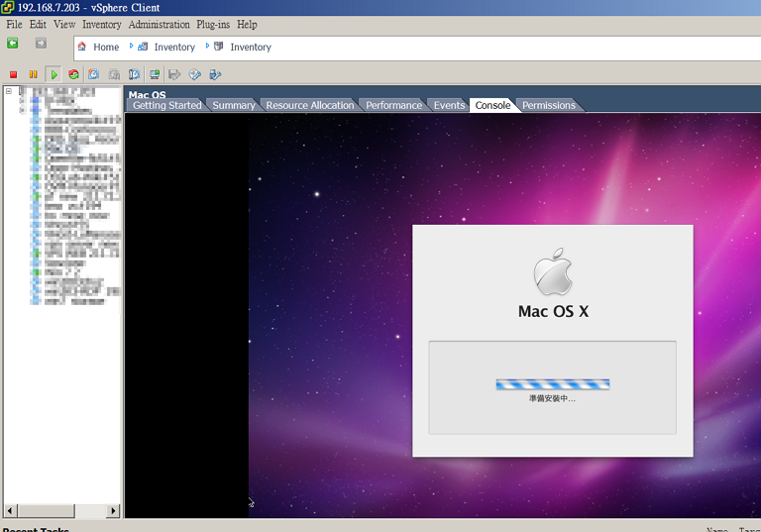Viewport: 761px width, 532px height.
Task: Go back with the green arrow button
Action: (13, 44)
